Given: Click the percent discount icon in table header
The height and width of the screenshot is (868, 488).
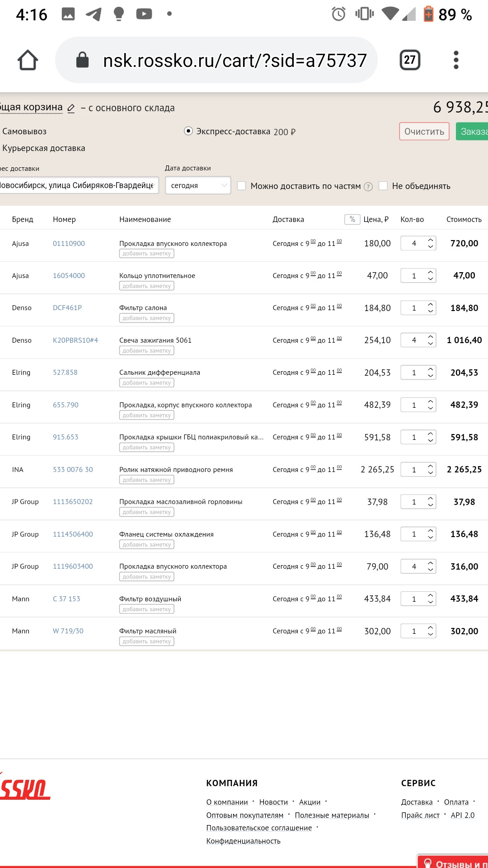Looking at the screenshot, I should coord(352,219).
